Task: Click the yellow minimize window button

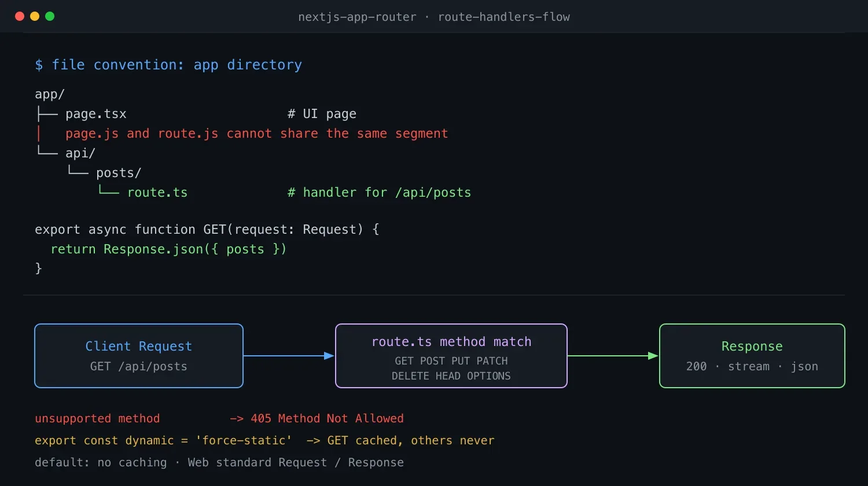Action: (35, 16)
